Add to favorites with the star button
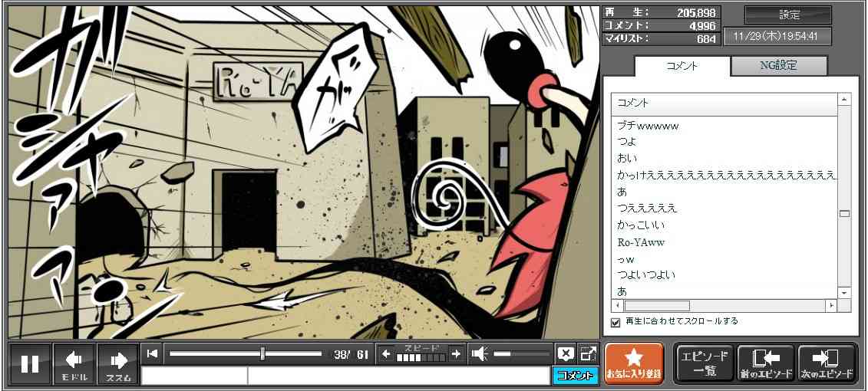 click(633, 363)
